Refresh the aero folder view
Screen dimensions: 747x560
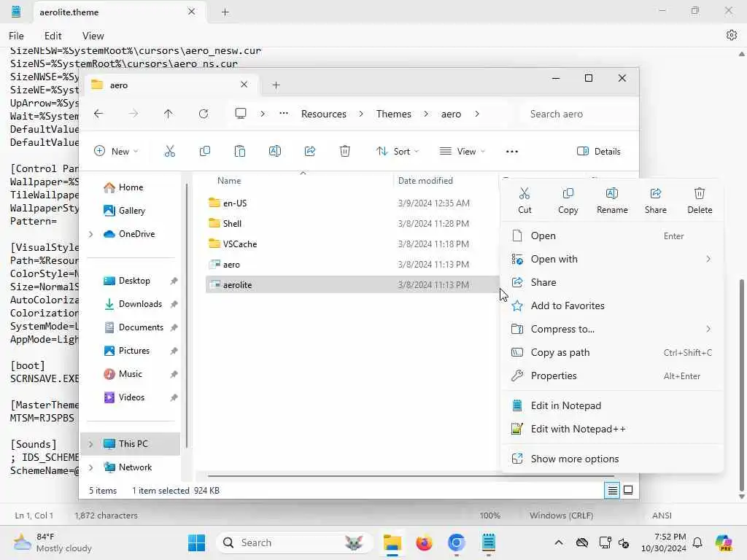[x=204, y=114]
